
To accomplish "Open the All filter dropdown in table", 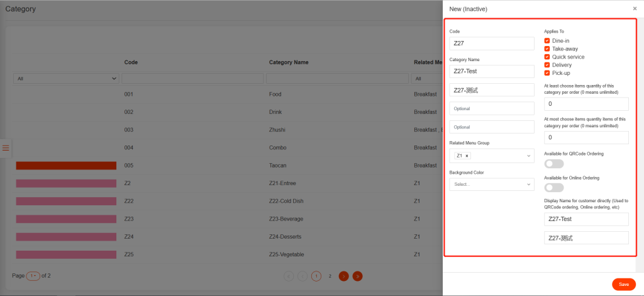I will pyautogui.click(x=66, y=79).
